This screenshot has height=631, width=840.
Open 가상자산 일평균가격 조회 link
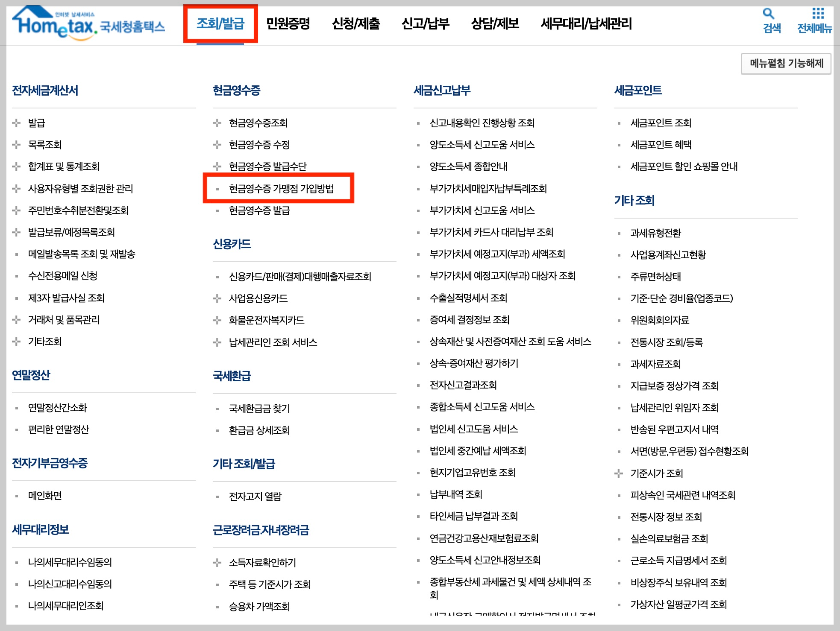[678, 605]
